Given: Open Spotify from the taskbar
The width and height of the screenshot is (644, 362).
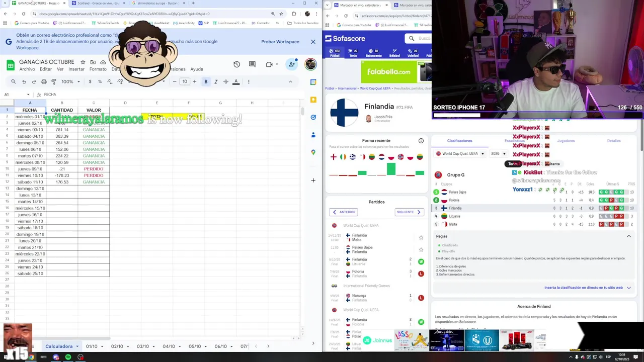Looking at the screenshot, I should coord(68,357).
